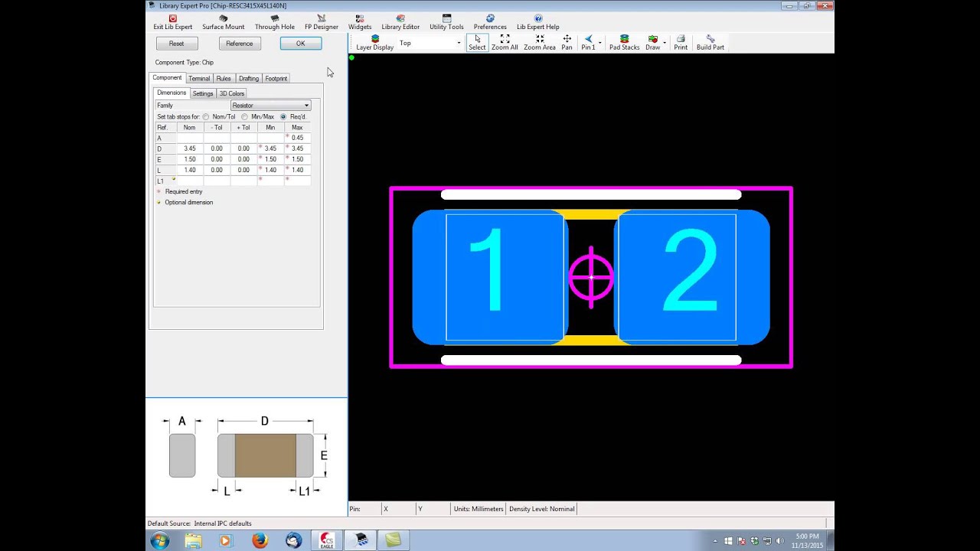The height and width of the screenshot is (551, 980).
Task: Open Windows Explorer from the taskbar
Action: coord(192,541)
